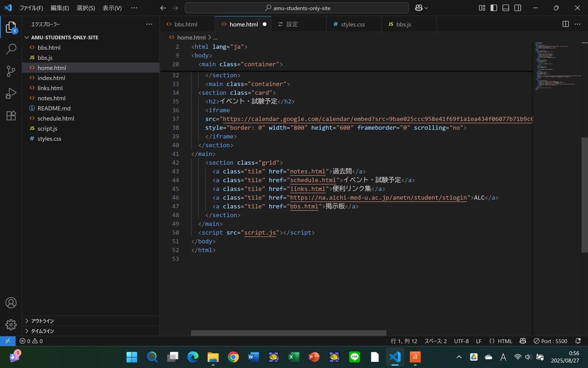The image size is (588, 368).
Task: Open Explorer views and more actions menu
Action: (x=149, y=24)
